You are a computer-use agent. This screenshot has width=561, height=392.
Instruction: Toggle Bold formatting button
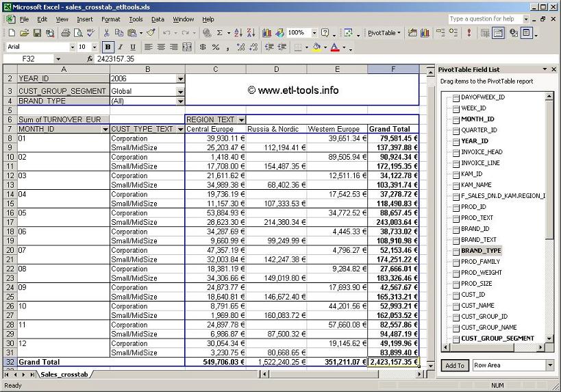coord(108,47)
